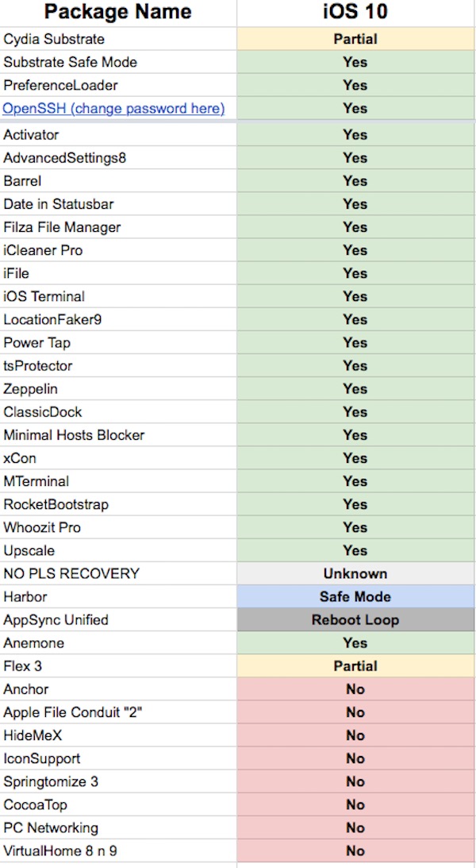Select the Unknown status cell
The image size is (476, 868).
355,573
